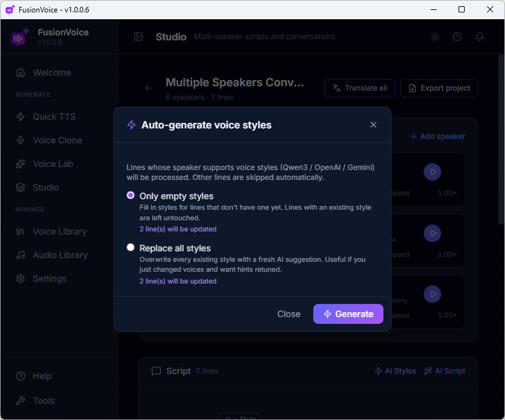Click the AI Script button in Script panel
This screenshot has height=420, width=505.
click(x=444, y=371)
